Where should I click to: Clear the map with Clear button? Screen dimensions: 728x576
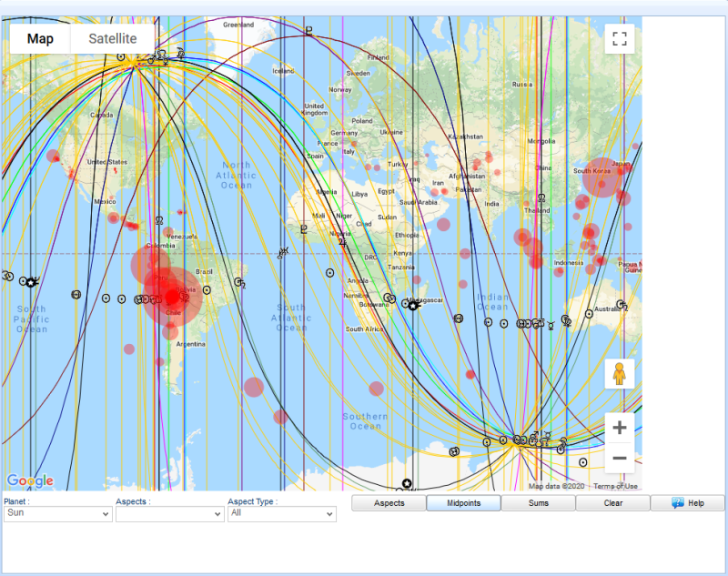click(612, 503)
